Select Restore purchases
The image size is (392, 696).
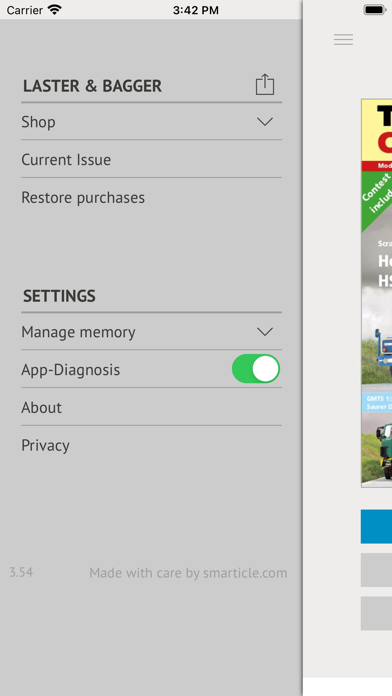point(151,197)
